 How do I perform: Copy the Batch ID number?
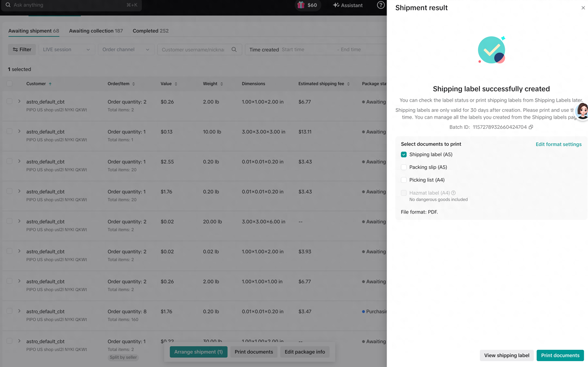point(531,127)
